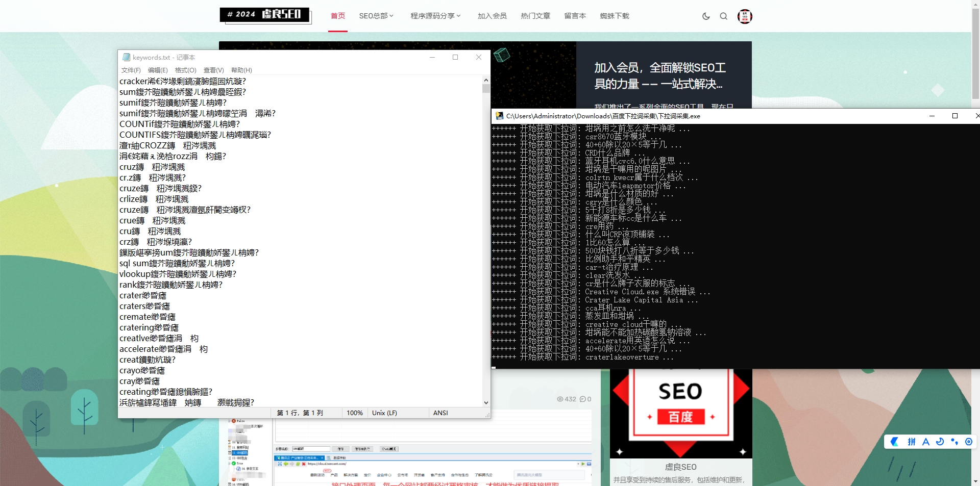Screen dimensions: 980x486
Task: Click console line car-t治疗原理
Action: [x=573, y=267]
